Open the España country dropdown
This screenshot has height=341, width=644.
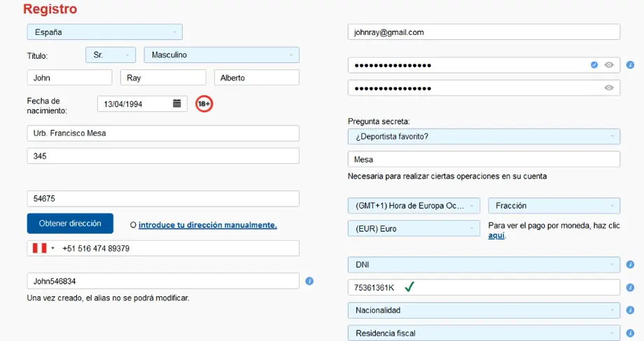[x=105, y=32]
